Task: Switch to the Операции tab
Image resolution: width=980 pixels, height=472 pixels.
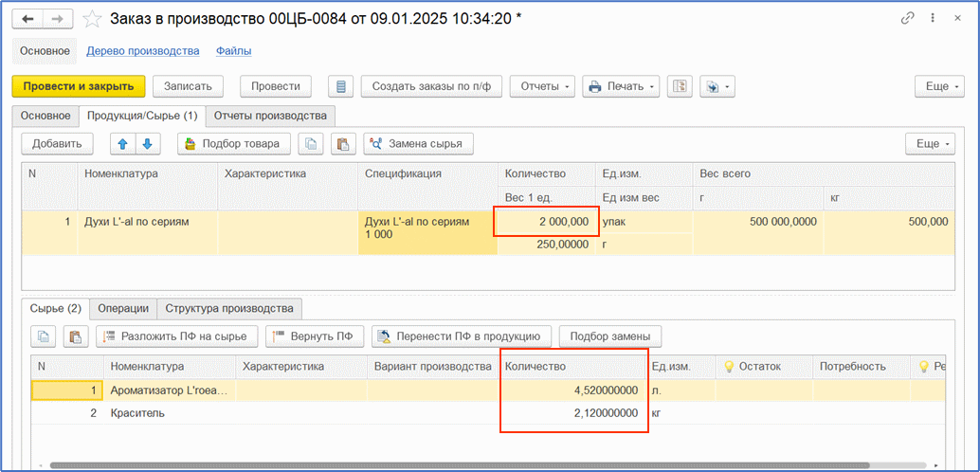Action: pos(123,308)
